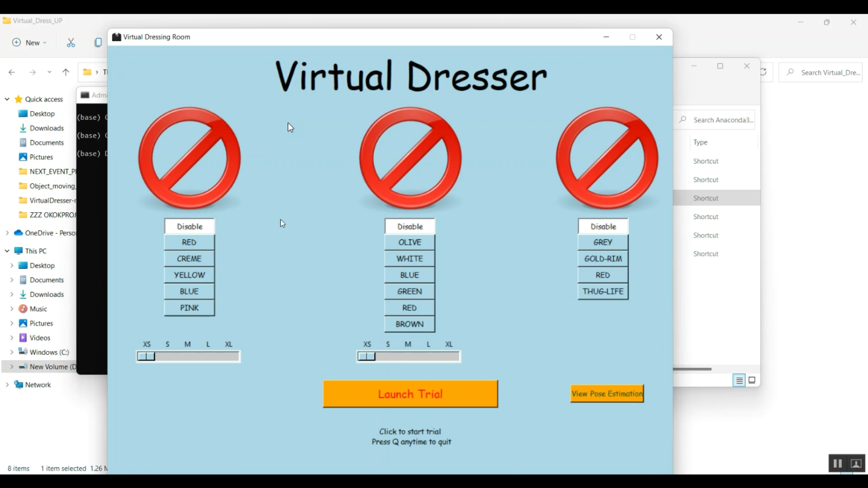Viewport: 868px width, 488px height.
Task: Select OLIVE in the middle clothing list
Action: tap(410, 242)
